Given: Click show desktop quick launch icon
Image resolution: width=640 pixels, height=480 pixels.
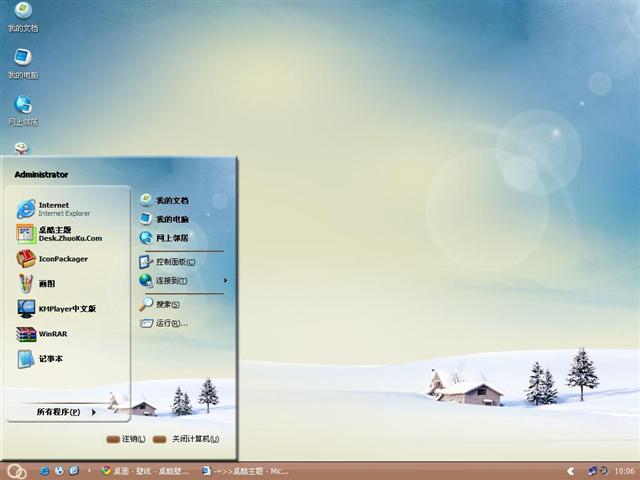Looking at the screenshot, I should tap(74, 471).
